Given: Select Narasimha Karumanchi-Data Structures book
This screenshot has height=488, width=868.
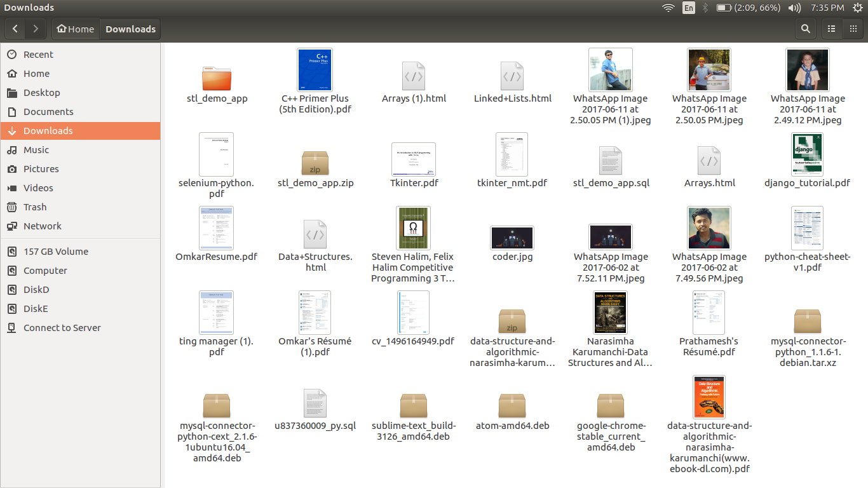Looking at the screenshot, I should pyautogui.click(x=611, y=313).
